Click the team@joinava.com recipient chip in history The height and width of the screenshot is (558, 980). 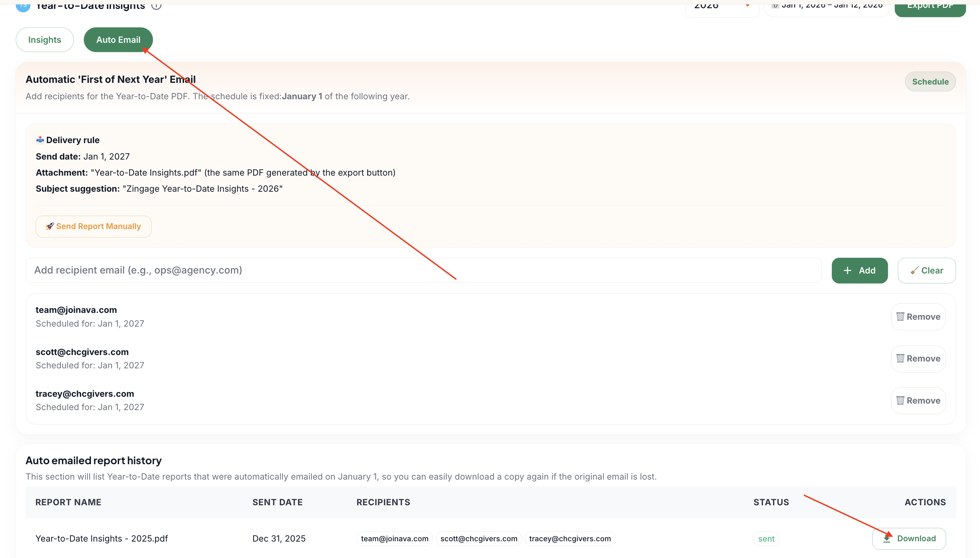[395, 539]
